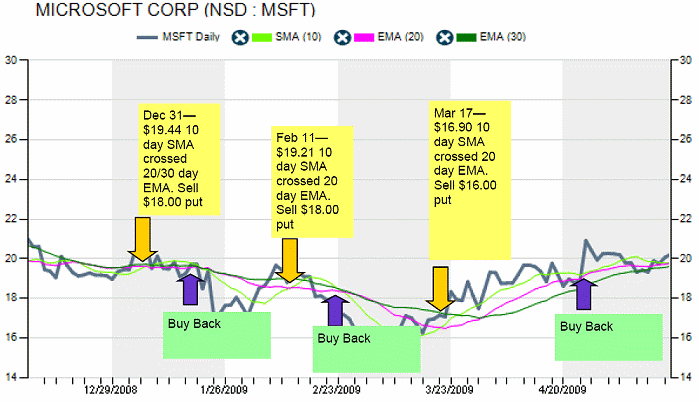The height and width of the screenshot is (402, 699).
Task: Click the 30 label on the right price axis
Action: tap(686, 60)
